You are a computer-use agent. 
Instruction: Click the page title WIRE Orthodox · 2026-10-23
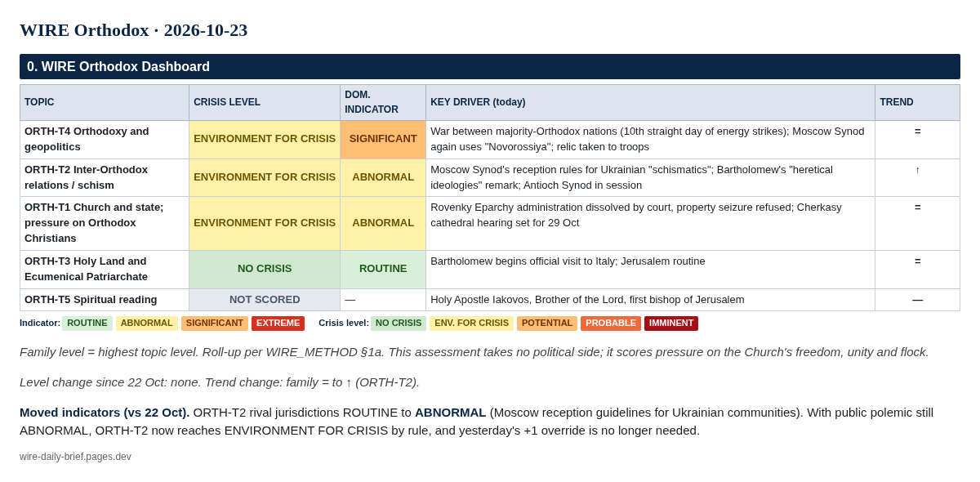(133, 30)
